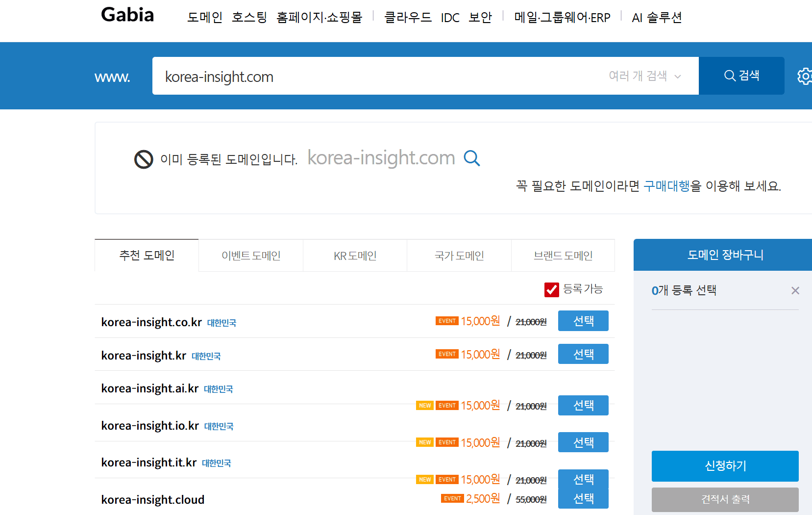Expand the 여러 개 검색 dropdown
The height and width of the screenshot is (515, 812).
pos(645,76)
